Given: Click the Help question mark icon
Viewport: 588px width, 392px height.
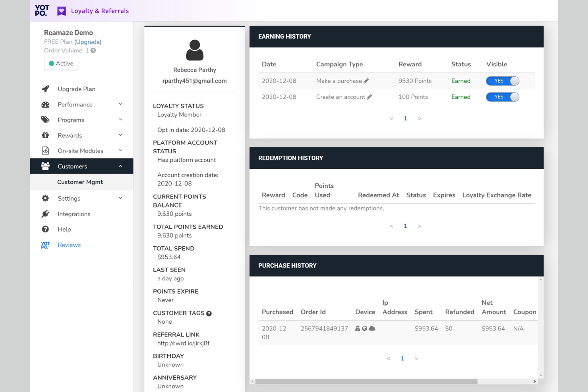Looking at the screenshot, I should 45,229.
